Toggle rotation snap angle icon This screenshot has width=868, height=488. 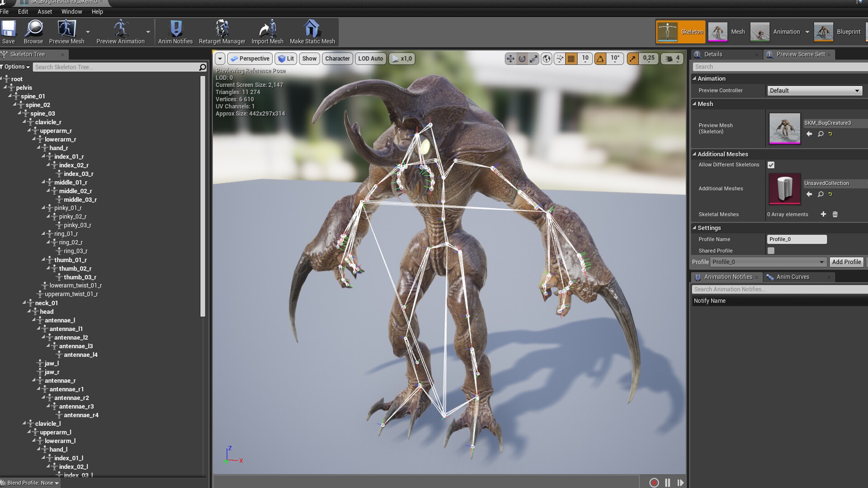pyautogui.click(x=600, y=59)
